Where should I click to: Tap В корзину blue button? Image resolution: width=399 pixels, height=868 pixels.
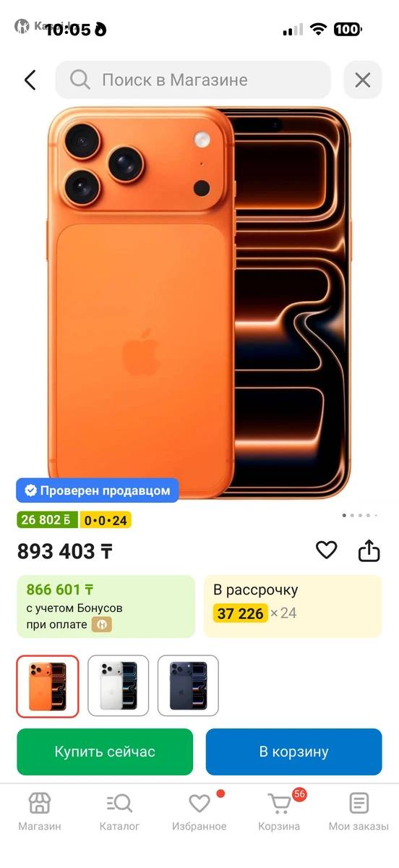[293, 752]
